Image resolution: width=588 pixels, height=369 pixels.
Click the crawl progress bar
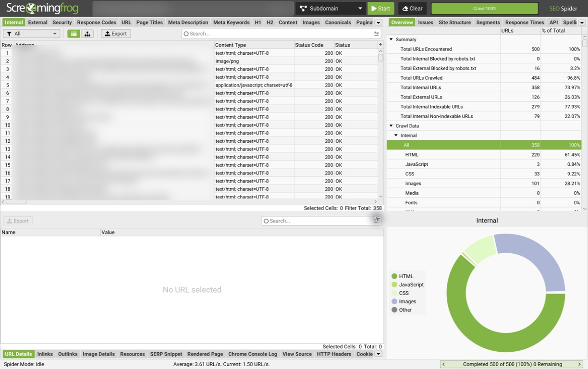(485, 8)
